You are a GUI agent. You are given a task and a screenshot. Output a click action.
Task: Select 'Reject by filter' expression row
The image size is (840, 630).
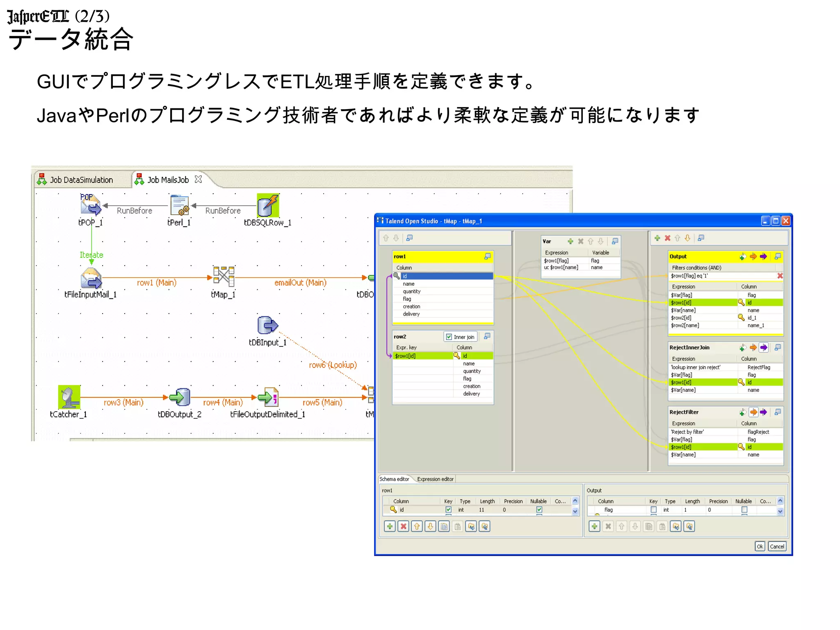tap(704, 432)
